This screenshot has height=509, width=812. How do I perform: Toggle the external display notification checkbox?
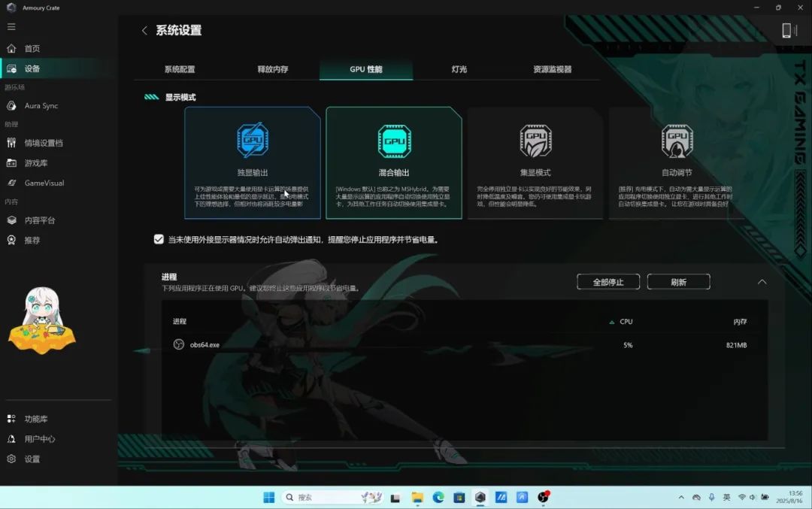pyautogui.click(x=159, y=239)
